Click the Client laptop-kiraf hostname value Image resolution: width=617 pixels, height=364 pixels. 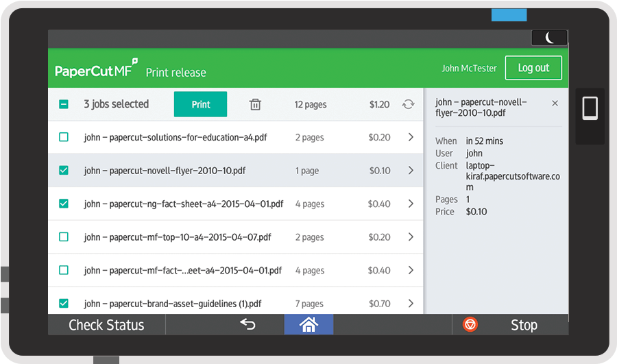click(x=513, y=176)
